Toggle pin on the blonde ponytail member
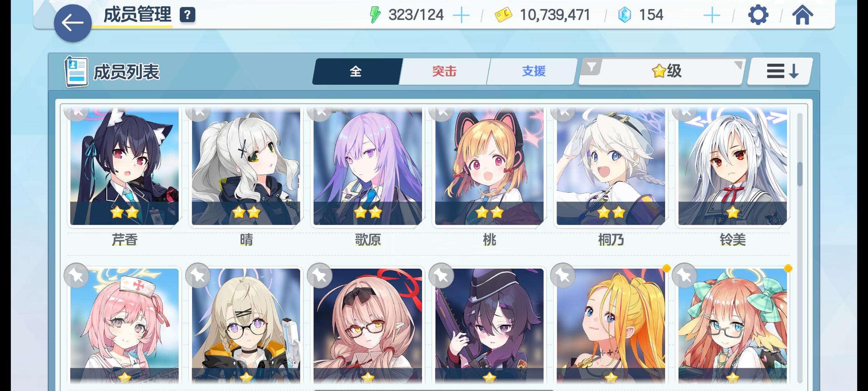The height and width of the screenshot is (391, 868). [563, 276]
